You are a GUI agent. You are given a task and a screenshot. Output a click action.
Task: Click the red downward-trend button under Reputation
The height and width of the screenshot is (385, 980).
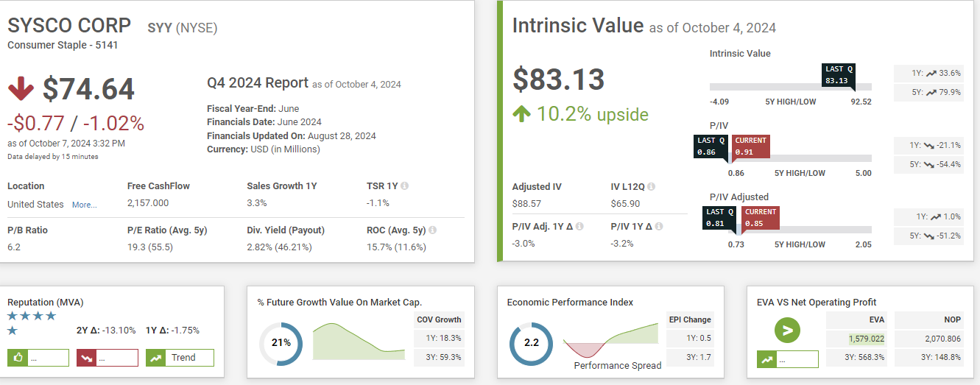[x=107, y=358]
